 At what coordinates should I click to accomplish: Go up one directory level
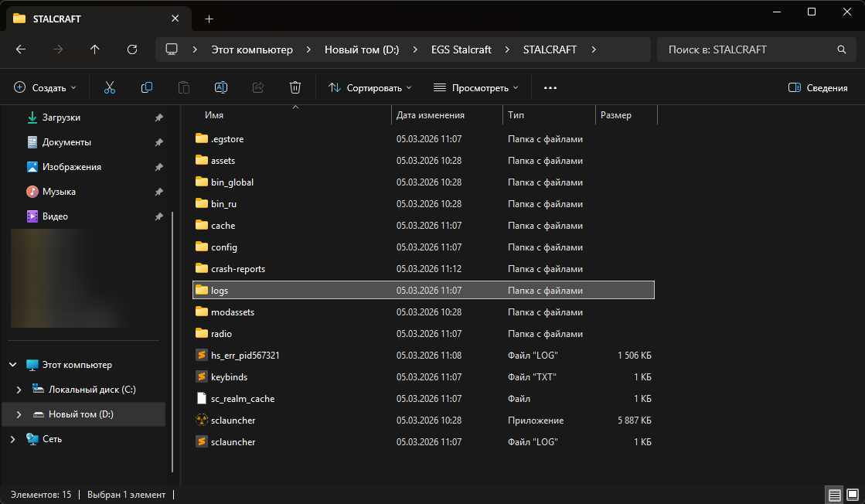point(95,49)
